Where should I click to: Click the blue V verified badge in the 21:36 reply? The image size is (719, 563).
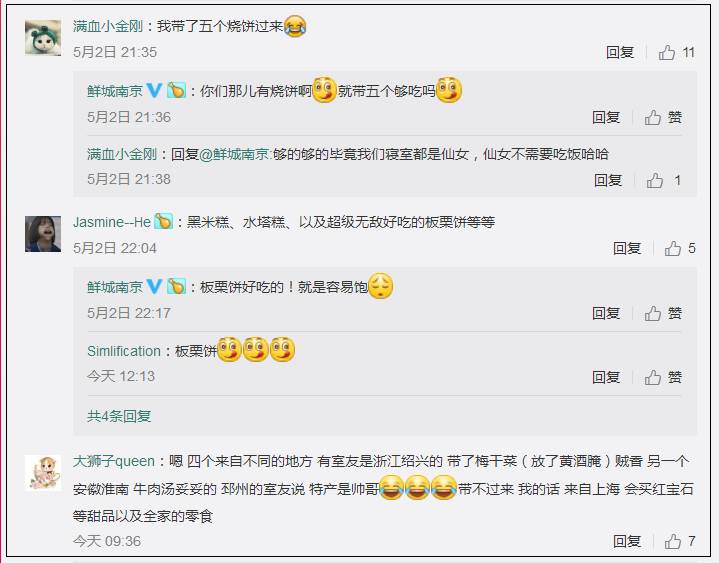pyautogui.click(x=154, y=90)
